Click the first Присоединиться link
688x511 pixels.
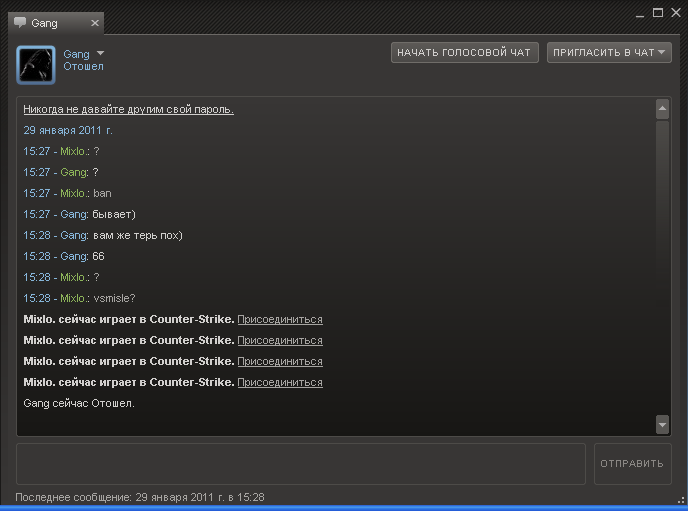point(280,319)
